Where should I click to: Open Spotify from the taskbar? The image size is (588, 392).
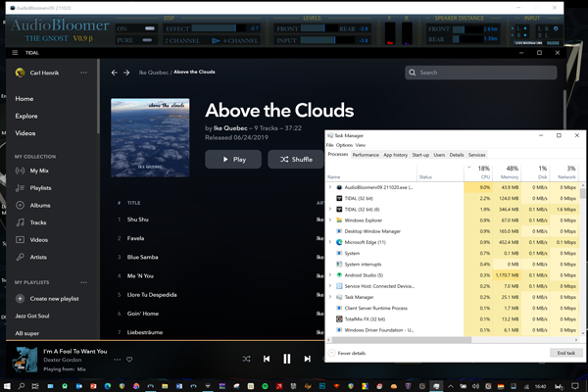point(266,386)
